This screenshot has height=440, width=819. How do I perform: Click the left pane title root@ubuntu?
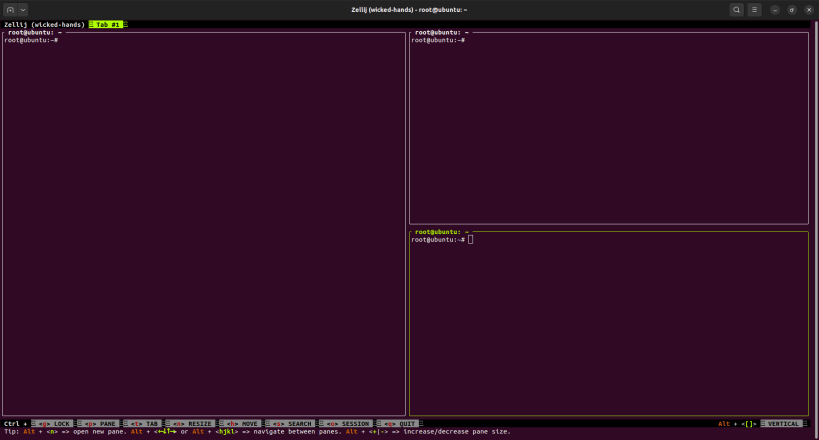pyautogui.click(x=34, y=32)
